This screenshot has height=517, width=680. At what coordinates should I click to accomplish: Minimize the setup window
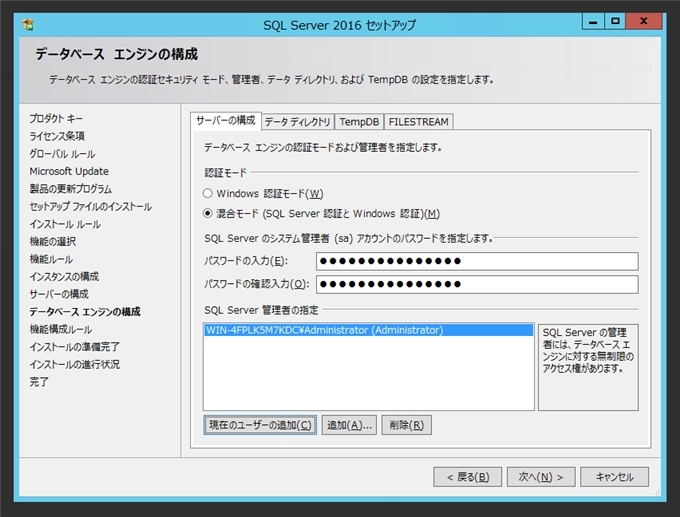pos(593,21)
